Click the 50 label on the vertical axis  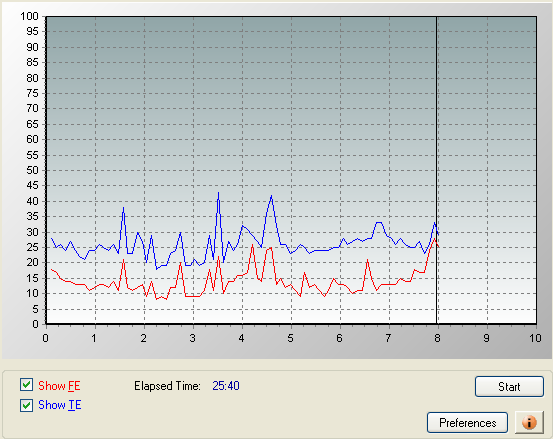click(x=32, y=170)
